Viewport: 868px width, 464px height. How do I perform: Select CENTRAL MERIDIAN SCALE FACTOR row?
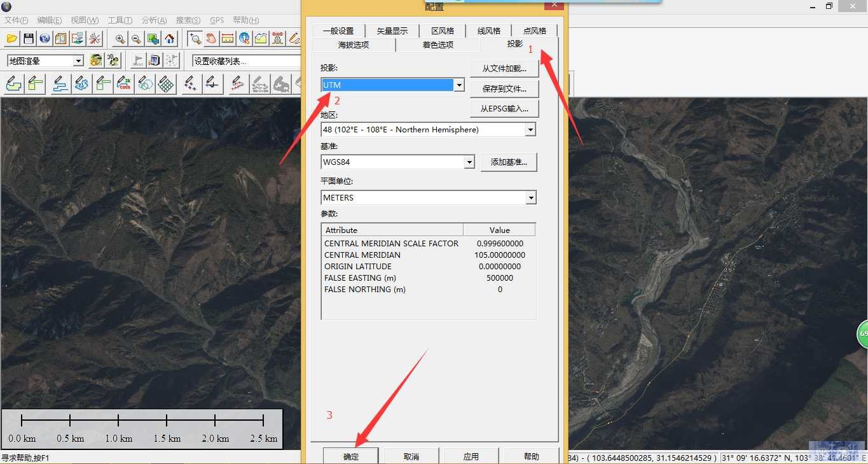point(429,244)
